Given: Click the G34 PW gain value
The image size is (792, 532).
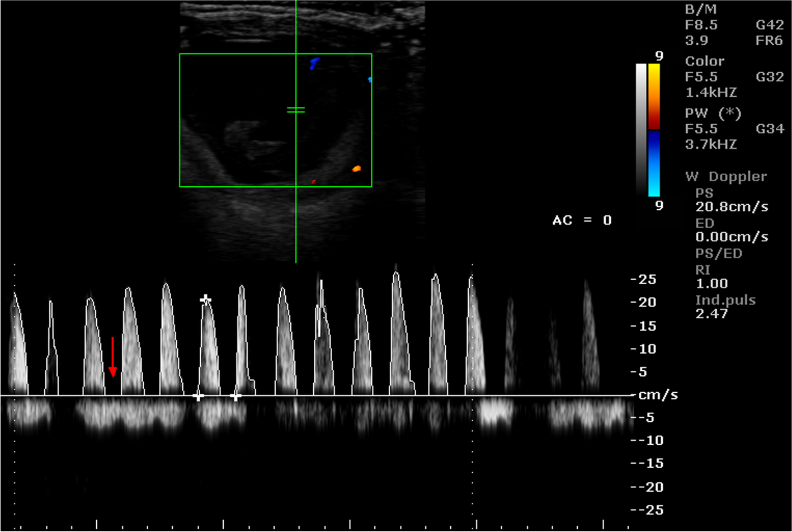Looking at the screenshot, I should point(770,129).
